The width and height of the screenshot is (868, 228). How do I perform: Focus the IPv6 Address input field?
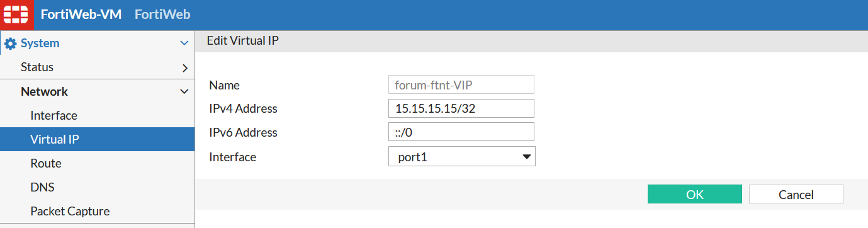tap(461, 132)
